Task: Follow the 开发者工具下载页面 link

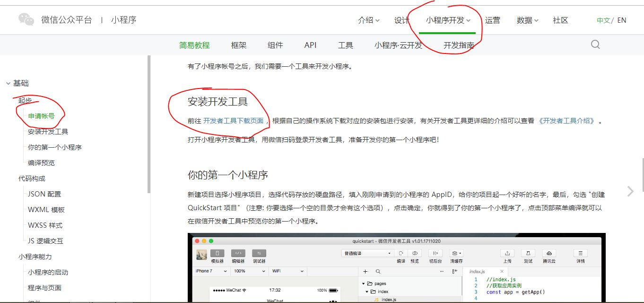Action: [234, 121]
